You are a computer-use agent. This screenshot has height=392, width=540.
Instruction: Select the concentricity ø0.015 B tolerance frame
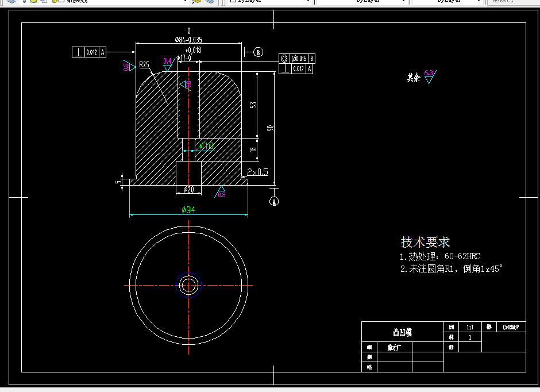pos(297,59)
